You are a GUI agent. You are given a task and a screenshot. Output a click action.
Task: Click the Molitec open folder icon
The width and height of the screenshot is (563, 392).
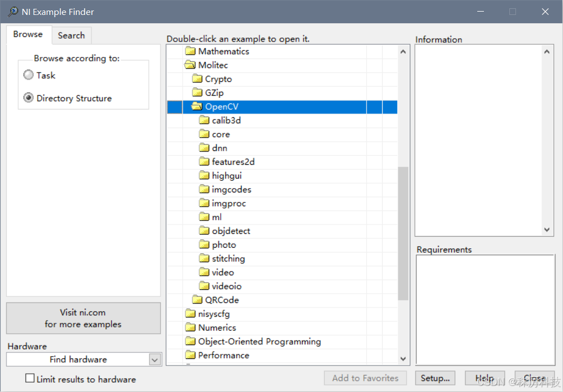point(190,65)
